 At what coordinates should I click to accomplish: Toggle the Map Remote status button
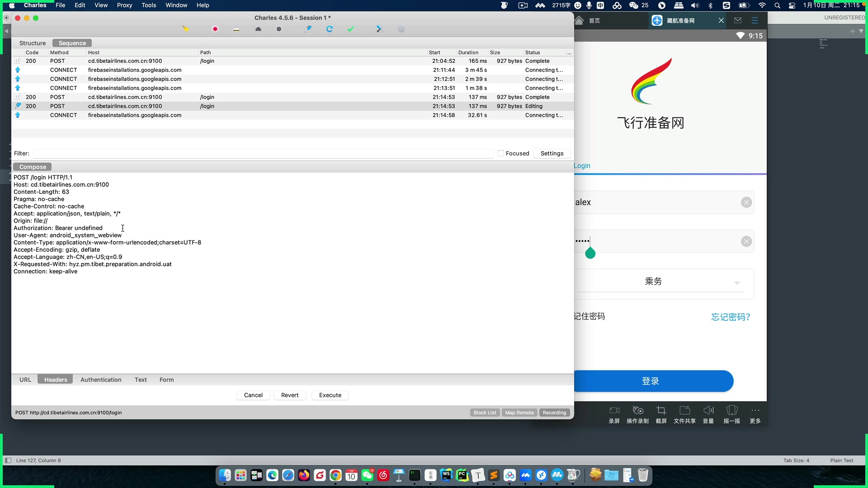(x=519, y=413)
